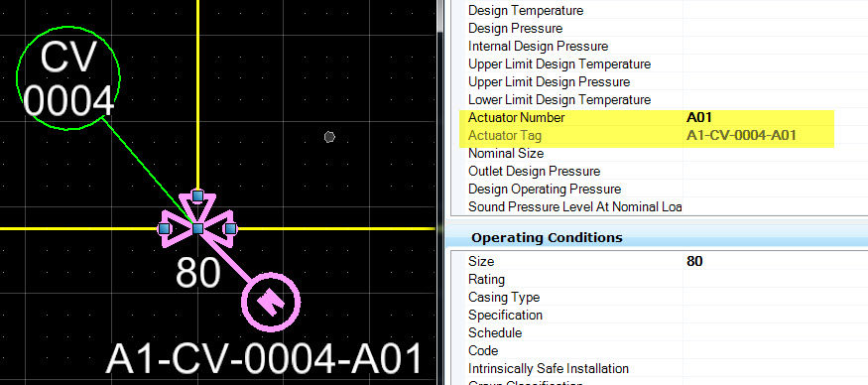Select the A1-CV-0004-A01 tag label
Screen dimensions: 868x385
tap(264, 359)
